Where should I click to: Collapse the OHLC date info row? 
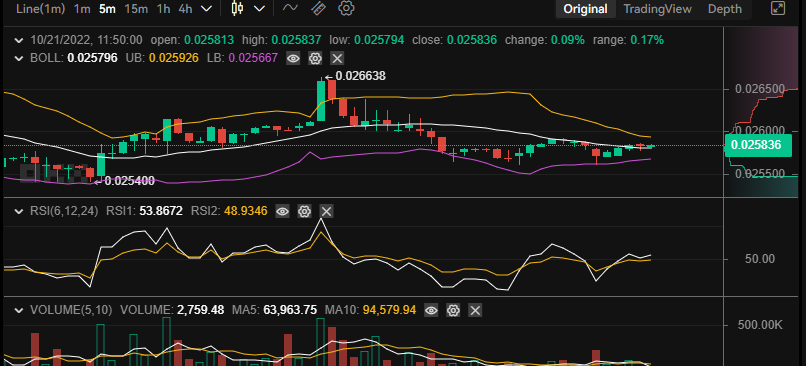pyautogui.click(x=19, y=40)
